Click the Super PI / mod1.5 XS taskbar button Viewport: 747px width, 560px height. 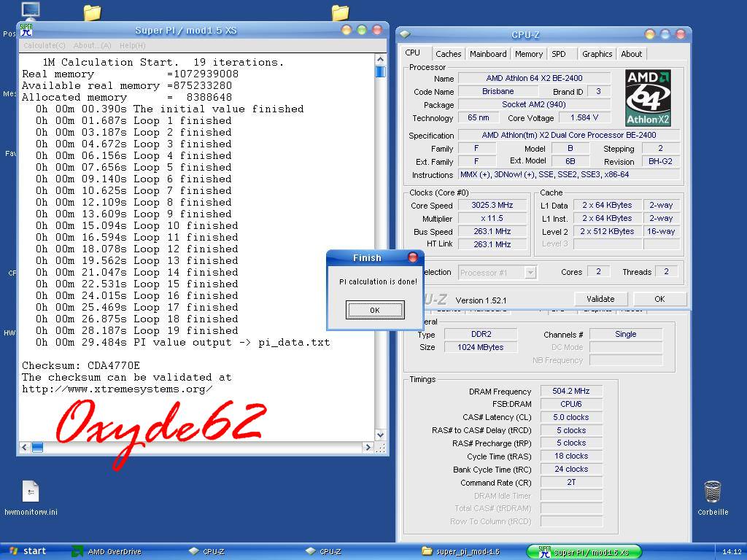[584, 552]
